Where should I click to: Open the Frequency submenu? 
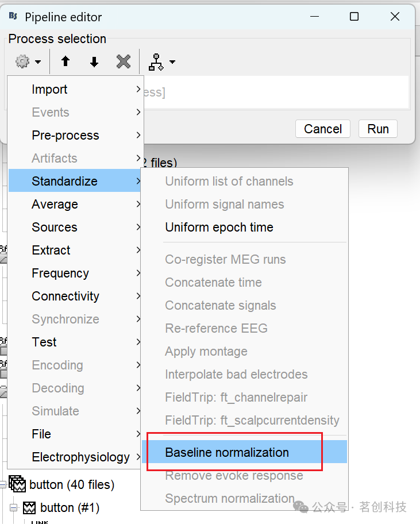pos(75,273)
